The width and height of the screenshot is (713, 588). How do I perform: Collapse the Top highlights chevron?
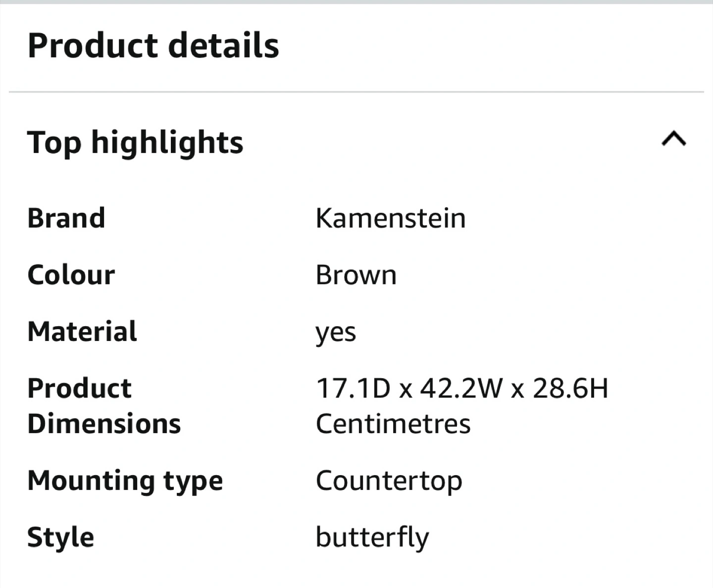coord(674,139)
